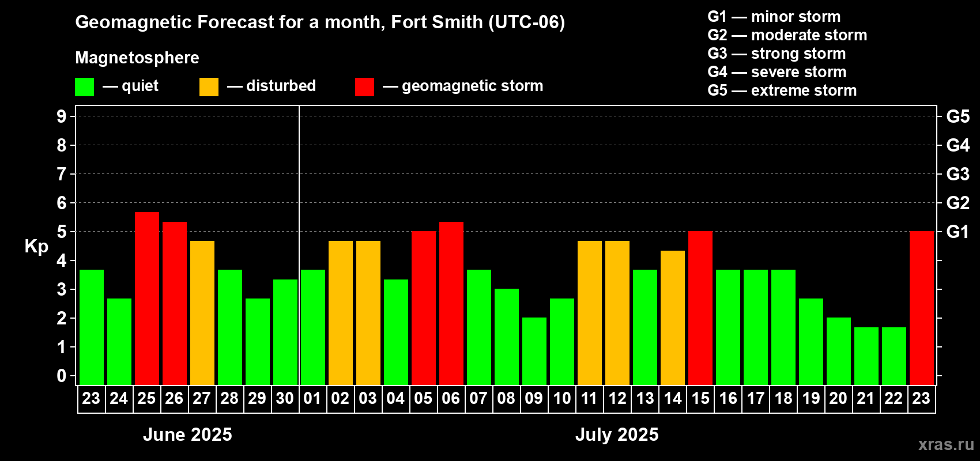The width and height of the screenshot is (980, 461).
Task: Click 'G2 — moderate storm' legend text
Action: (x=787, y=35)
